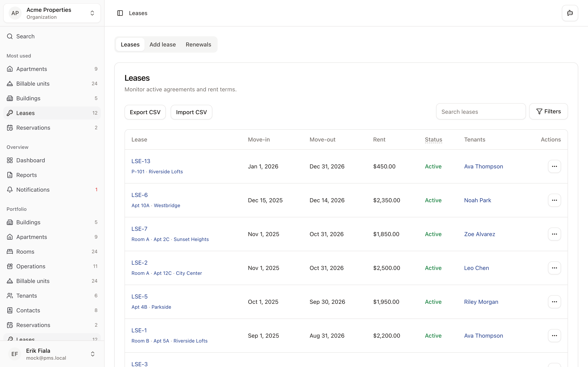Open lease LSE-7 details
Screen dimensions: 588x367
coord(139,228)
